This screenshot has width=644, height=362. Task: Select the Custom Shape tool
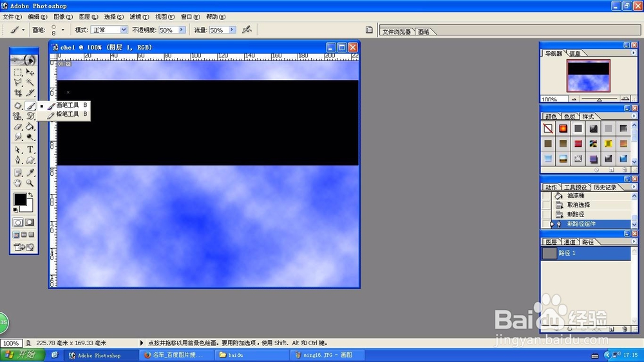[30, 160]
